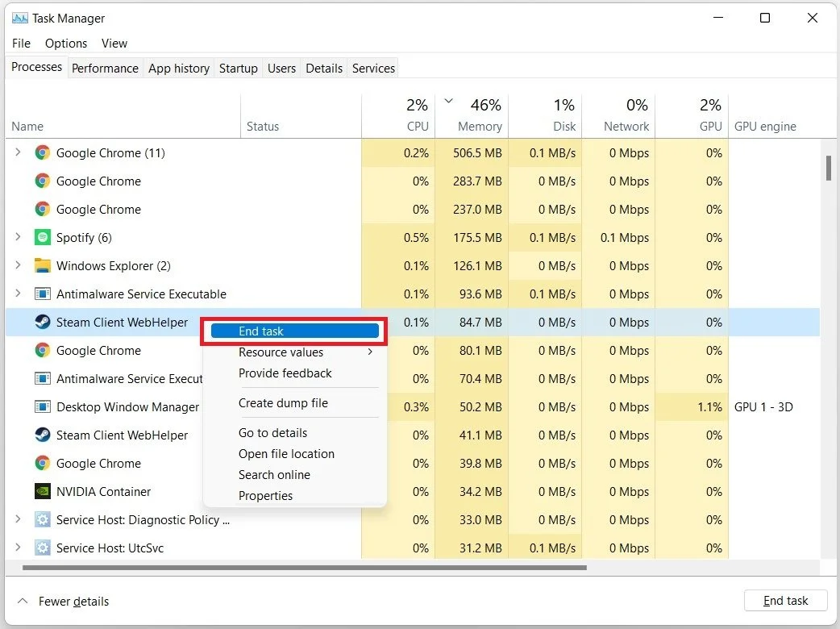This screenshot has height=629, width=840.
Task: Sort by the Status column header
Action: click(301, 116)
